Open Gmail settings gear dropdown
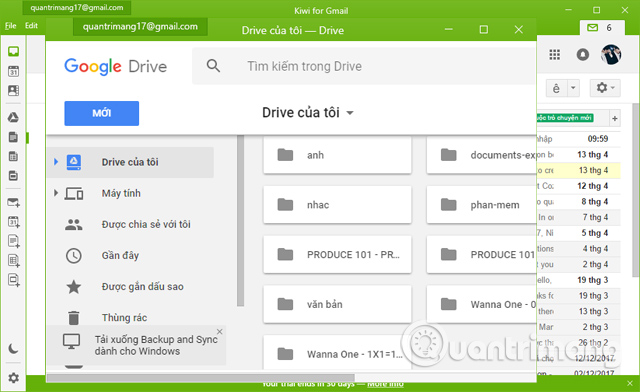The height and width of the screenshot is (392, 640). click(x=605, y=88)
